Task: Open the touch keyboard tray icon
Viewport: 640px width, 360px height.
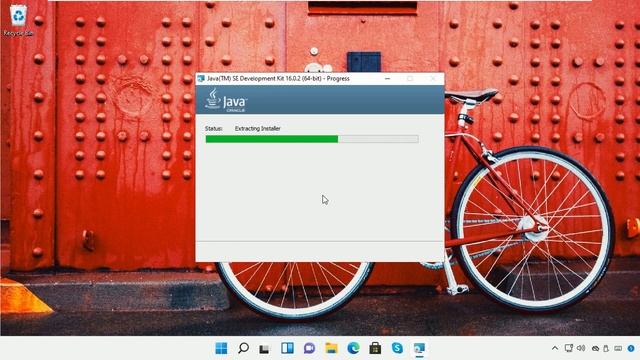Action: click(x=618, y=349)
